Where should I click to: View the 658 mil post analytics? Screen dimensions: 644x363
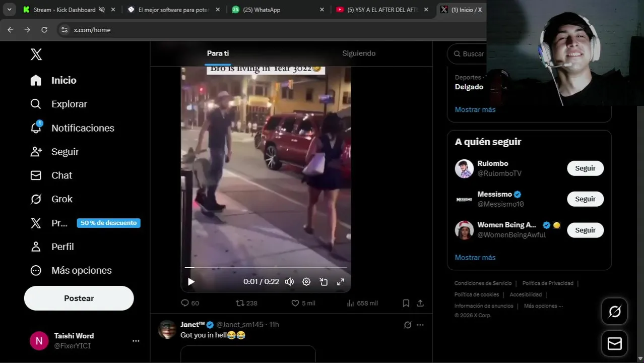point(362,303)
